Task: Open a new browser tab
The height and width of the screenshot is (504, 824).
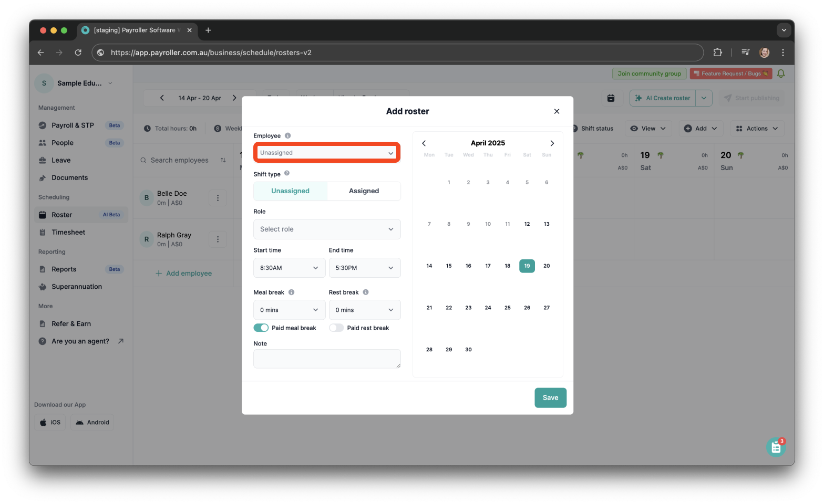Action: 208,30
